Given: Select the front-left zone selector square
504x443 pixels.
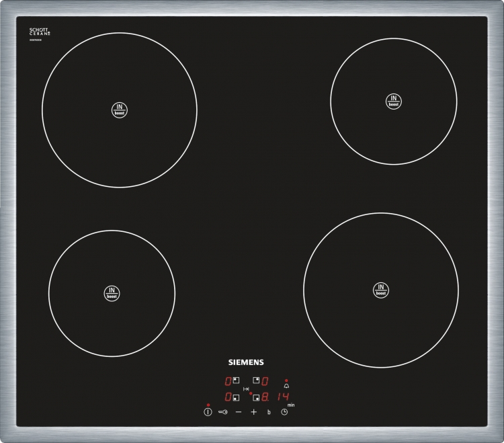Looking at the screenshot, I should click(x=236, y=397).
